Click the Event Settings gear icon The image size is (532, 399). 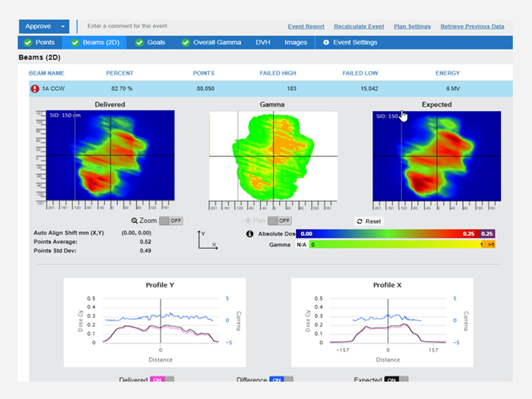[x=326, y=43]
